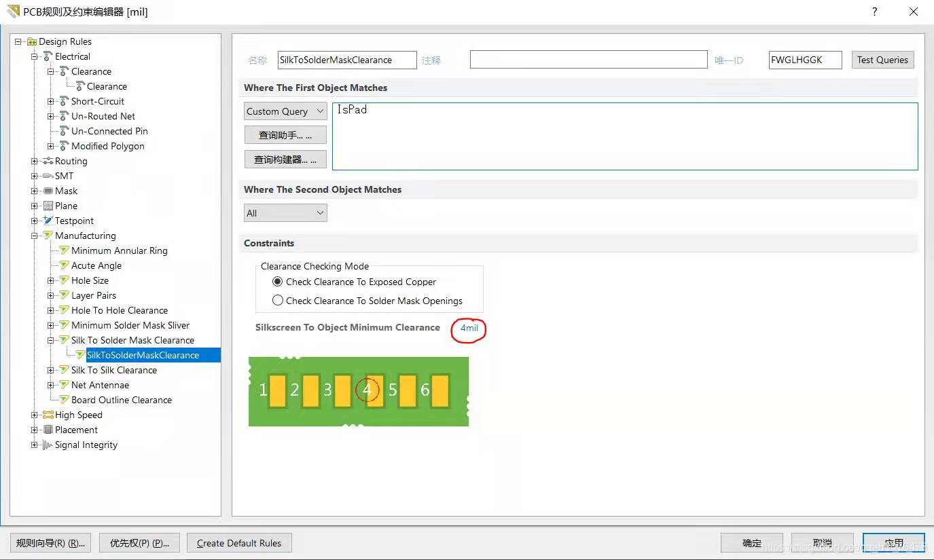Click the Mask category icon

point(48,191)
